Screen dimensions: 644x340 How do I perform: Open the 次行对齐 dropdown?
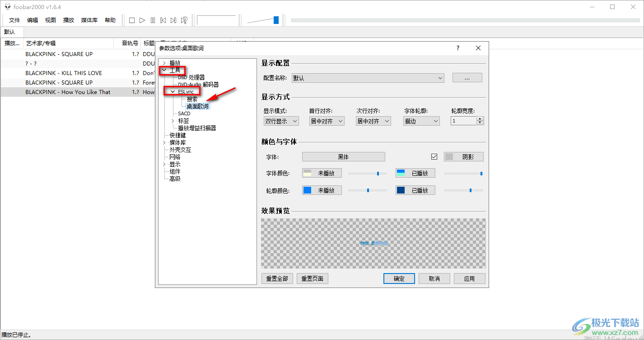pyautogui.click(x=373, y=121)
